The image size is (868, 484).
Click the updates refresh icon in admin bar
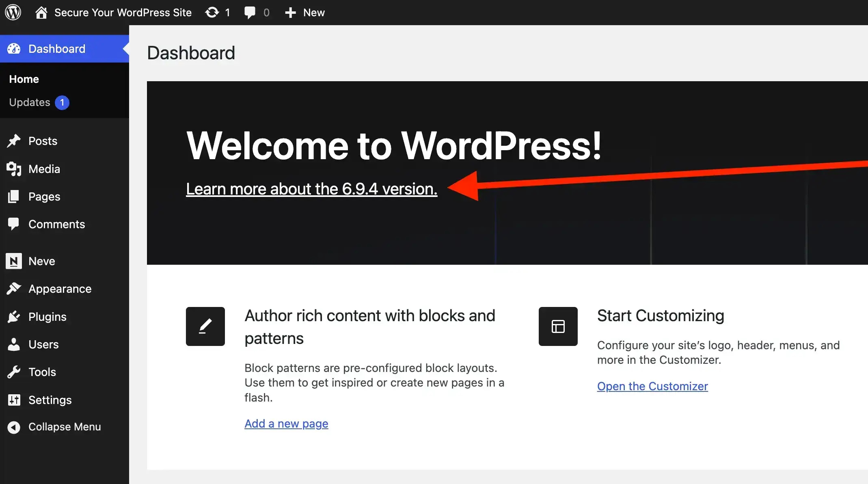212,13
